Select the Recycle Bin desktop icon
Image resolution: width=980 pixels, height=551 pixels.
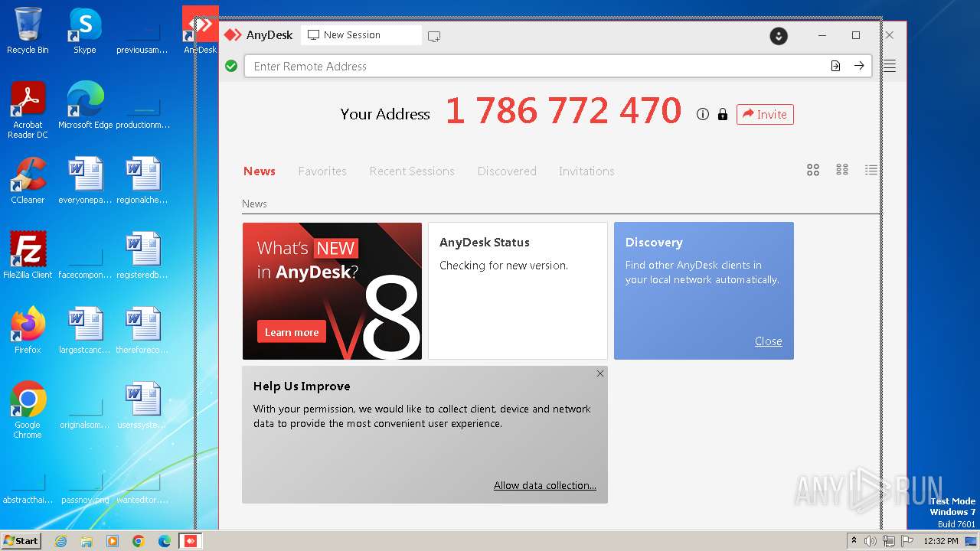(28, 31)
